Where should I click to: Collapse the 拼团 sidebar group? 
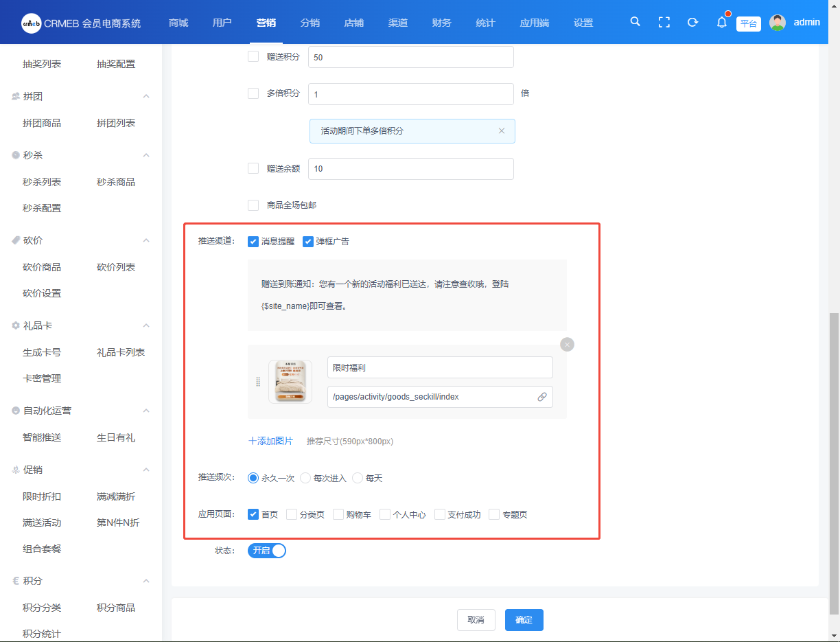click(x=146, y=96)
